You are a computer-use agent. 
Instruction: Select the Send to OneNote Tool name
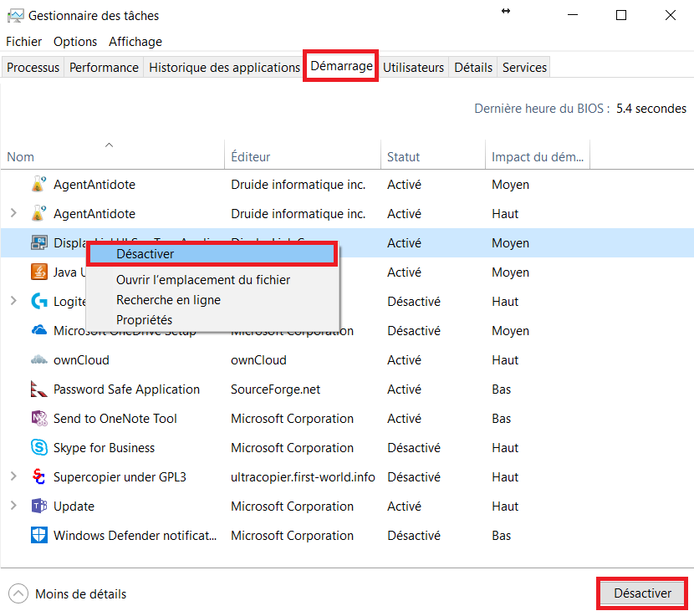pyautogui.click(x=115, y=419)
